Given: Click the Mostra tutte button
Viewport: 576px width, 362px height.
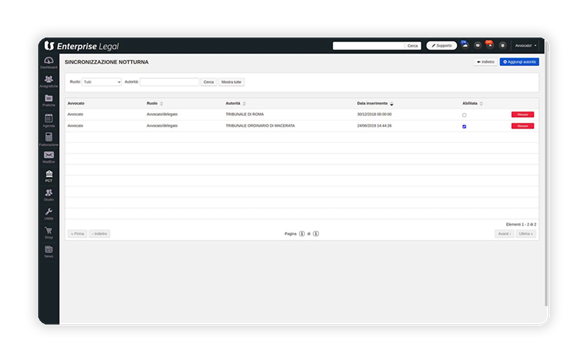Looking at the screenshot, I should 231,82.
